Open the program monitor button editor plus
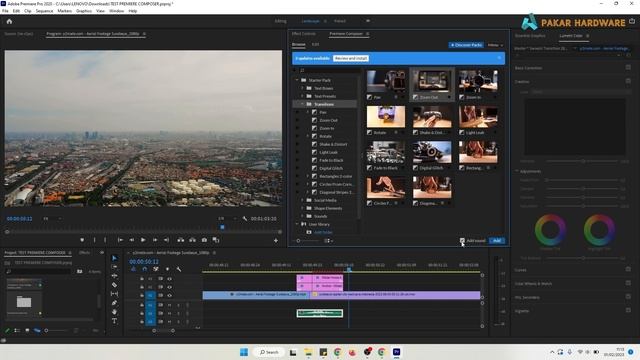 pyautogui.click(x=276, y=241)
